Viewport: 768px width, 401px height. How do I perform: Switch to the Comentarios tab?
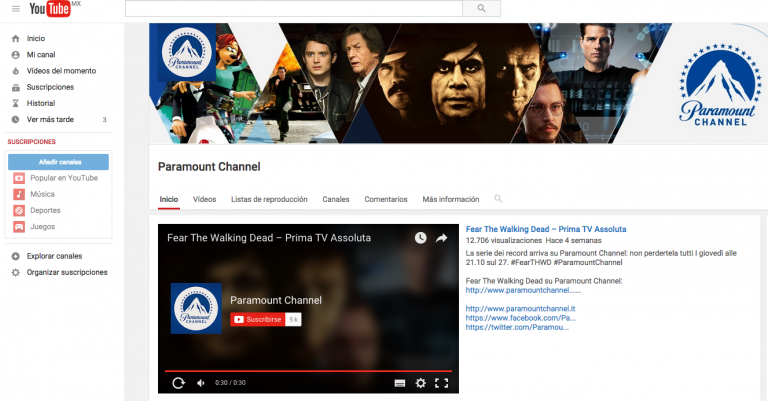click(386, 199)
